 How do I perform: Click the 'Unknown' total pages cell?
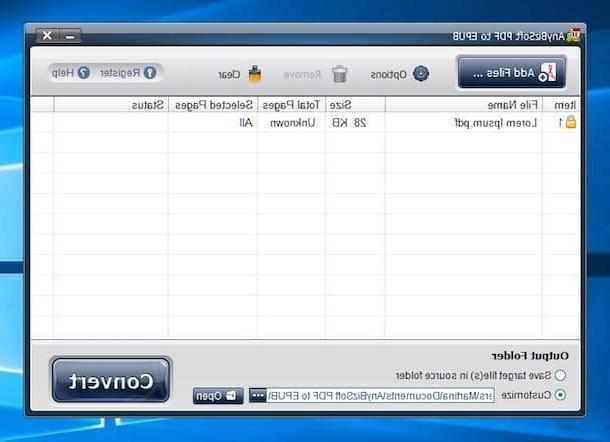(x=292, y=123)
